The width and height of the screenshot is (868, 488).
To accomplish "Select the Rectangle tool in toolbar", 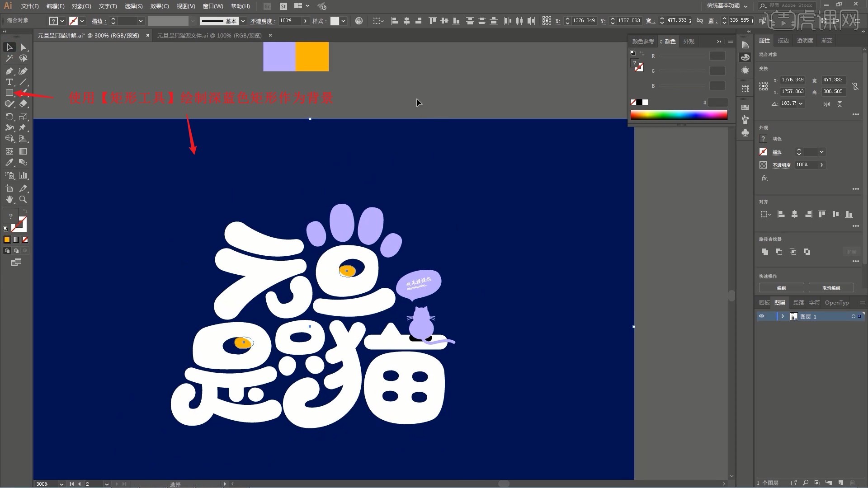I will tap(9, 93).
